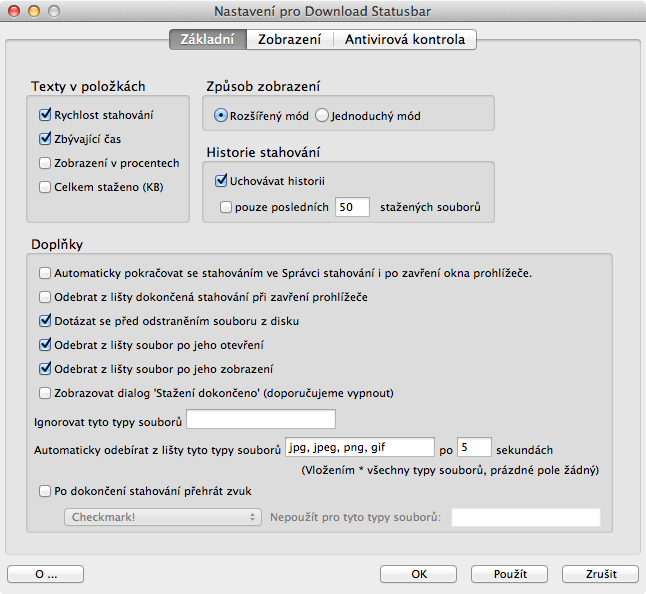Click the jpg, jpeg, png, gif field
Screen dimensions: 646x594
point(358,447)
